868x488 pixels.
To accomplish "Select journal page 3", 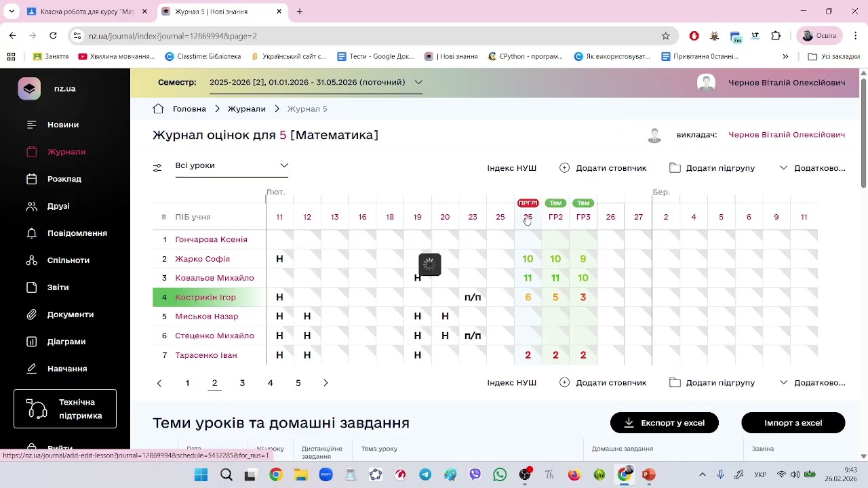I will pyautogui.click(x=242, y=383).
